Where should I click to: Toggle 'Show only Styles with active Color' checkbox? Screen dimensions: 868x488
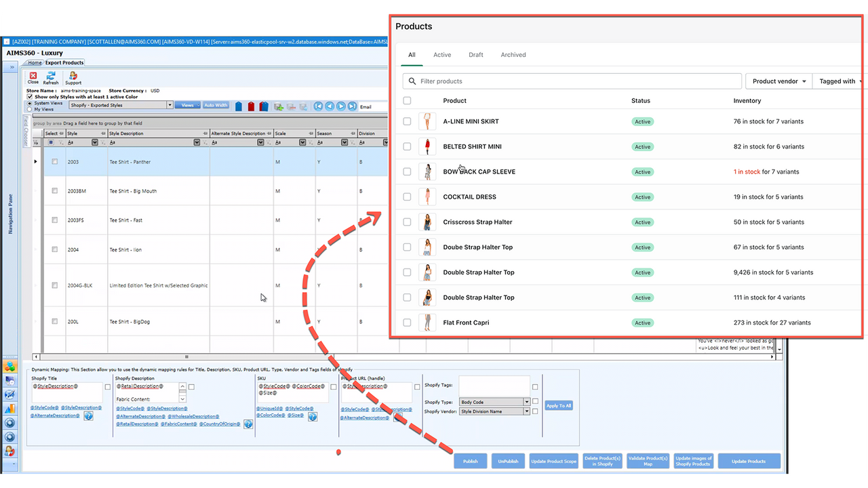pyautogui.click(x=30, y=97)
